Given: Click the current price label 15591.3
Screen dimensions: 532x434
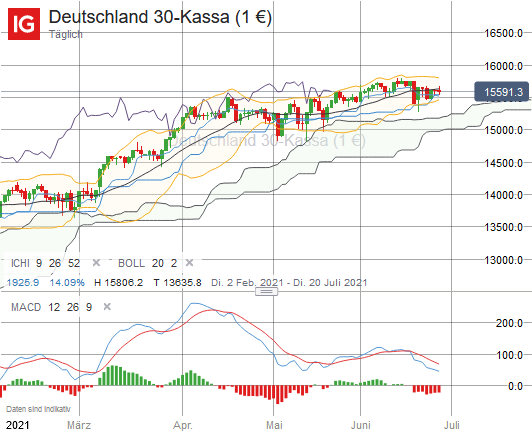Looking at the screenshot, I should [x=501, y=92].
